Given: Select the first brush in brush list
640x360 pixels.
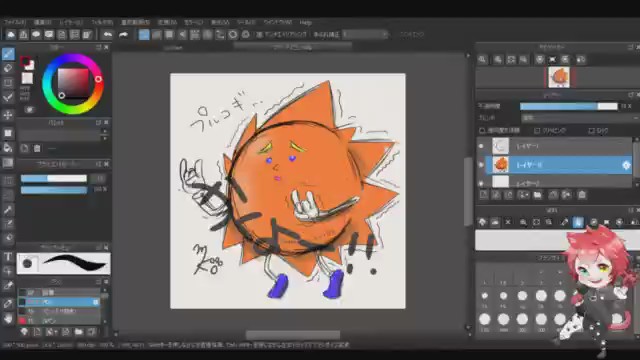Looking at the screenshot, I should [58, 292].
